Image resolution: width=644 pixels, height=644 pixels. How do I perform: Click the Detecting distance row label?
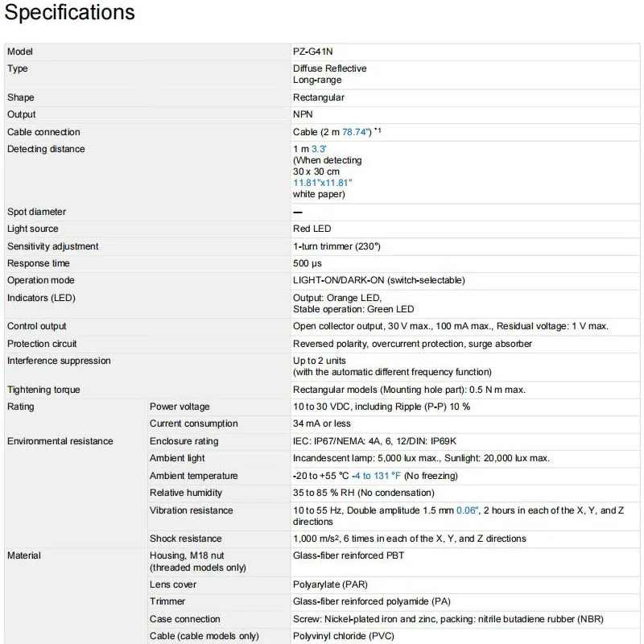click(46, 149)
